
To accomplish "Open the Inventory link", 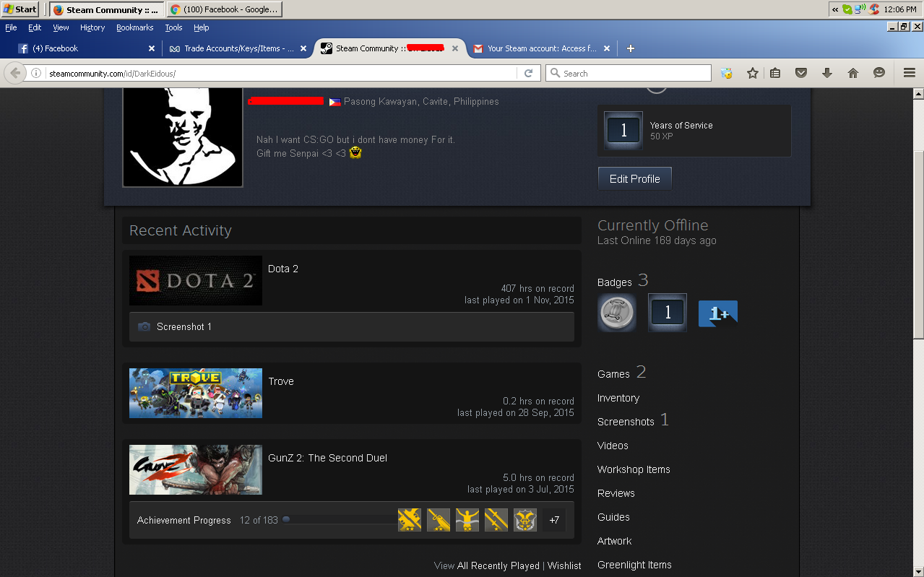I will (x=618, y=398).
